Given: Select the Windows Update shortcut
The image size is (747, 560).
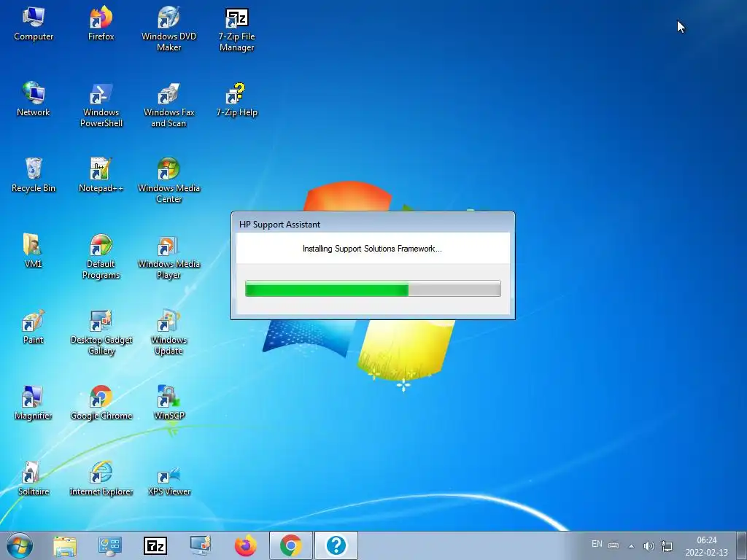Looking at the screenshot, I should tap(169, 332).
